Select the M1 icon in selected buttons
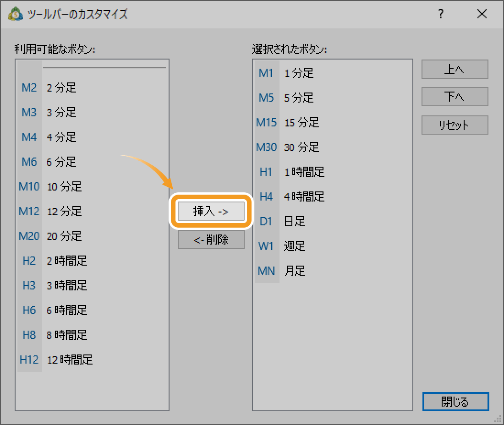The height and width of the screenshot is (425, 504). pos(267,73)
